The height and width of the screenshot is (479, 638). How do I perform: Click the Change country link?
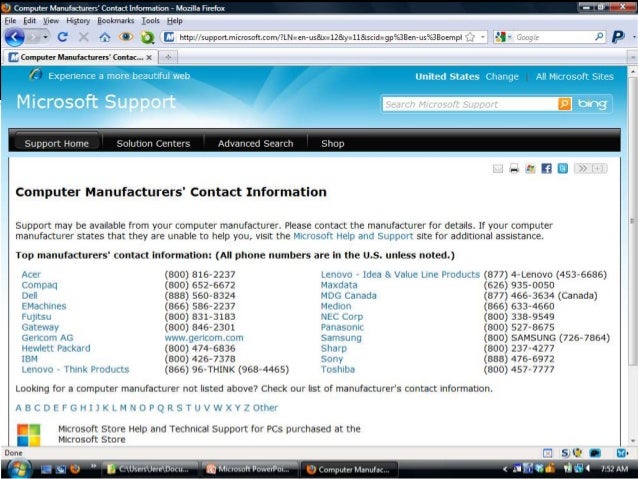[x=502, y=77]
